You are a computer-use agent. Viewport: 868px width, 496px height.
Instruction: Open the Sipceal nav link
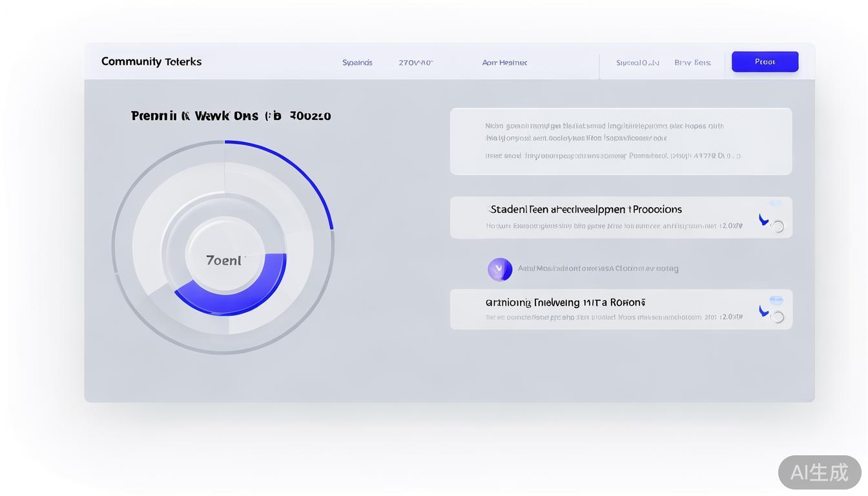click(637, 63)
